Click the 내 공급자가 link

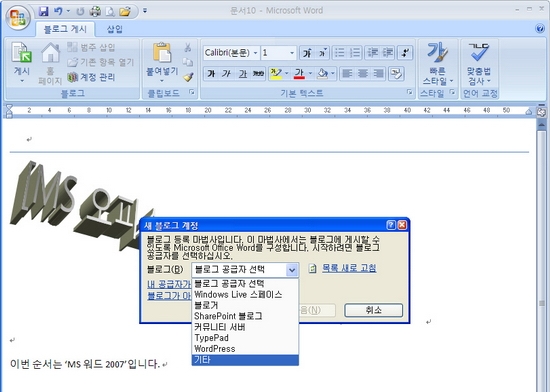coord(169,284)
